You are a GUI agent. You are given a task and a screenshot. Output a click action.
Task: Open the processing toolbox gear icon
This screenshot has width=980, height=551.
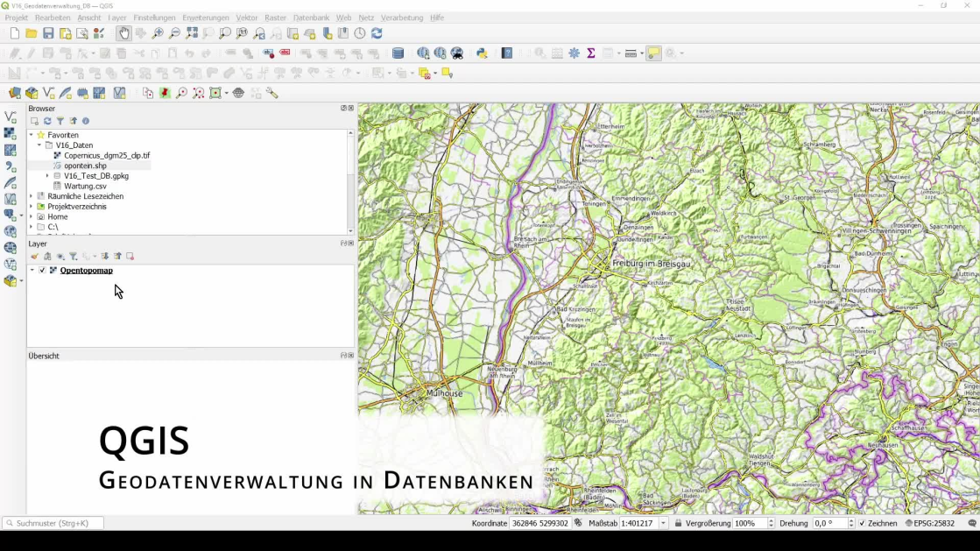(x=574, y=53)
